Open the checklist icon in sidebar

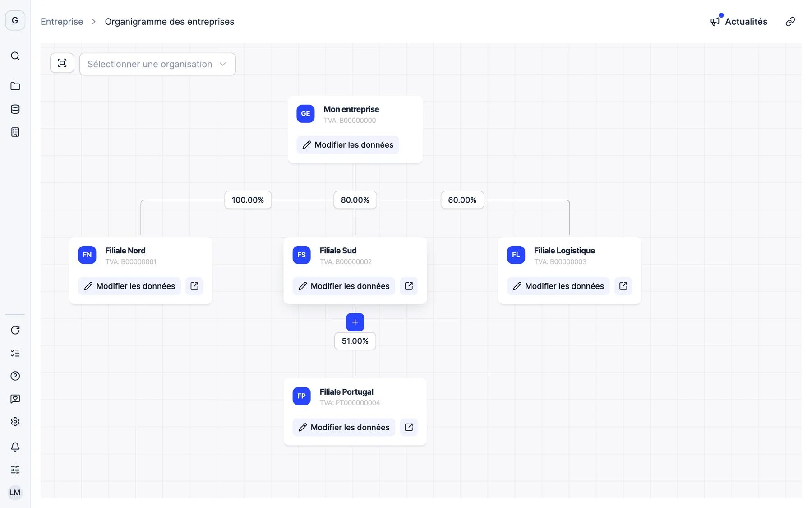pos(15,353)
